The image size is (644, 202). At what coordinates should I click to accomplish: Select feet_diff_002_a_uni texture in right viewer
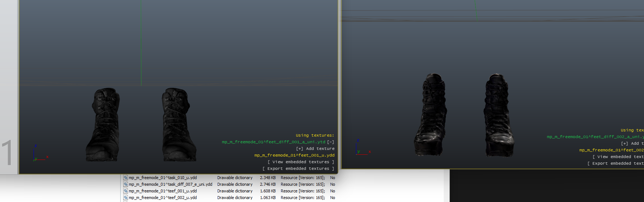pyautogui.click(x=595, y=137)
